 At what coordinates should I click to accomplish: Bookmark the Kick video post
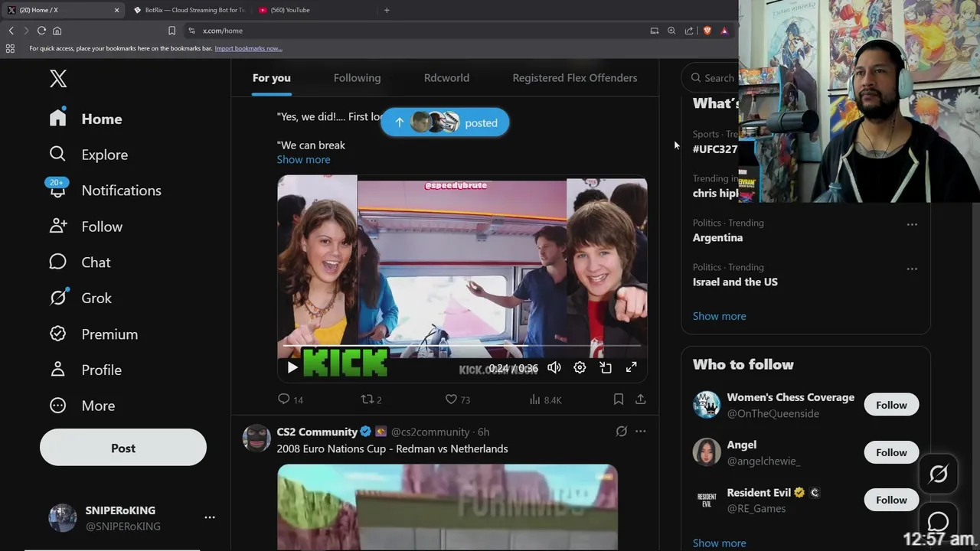pos(619,399)
